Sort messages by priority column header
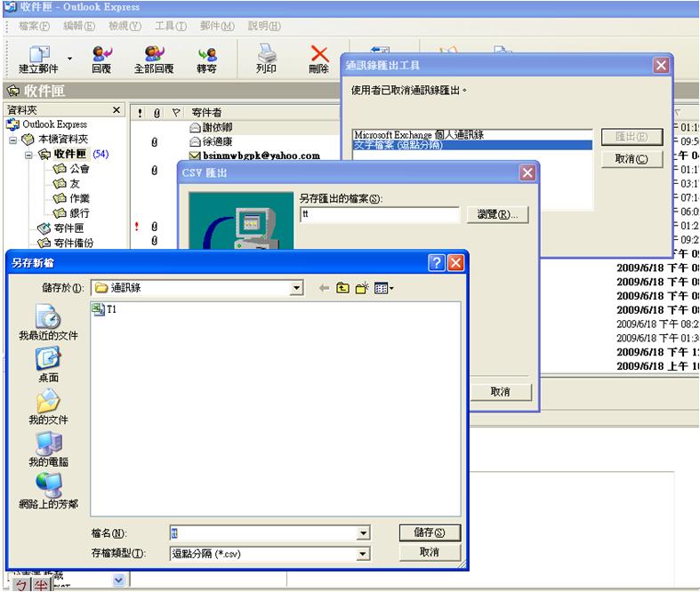 [141, 113]
